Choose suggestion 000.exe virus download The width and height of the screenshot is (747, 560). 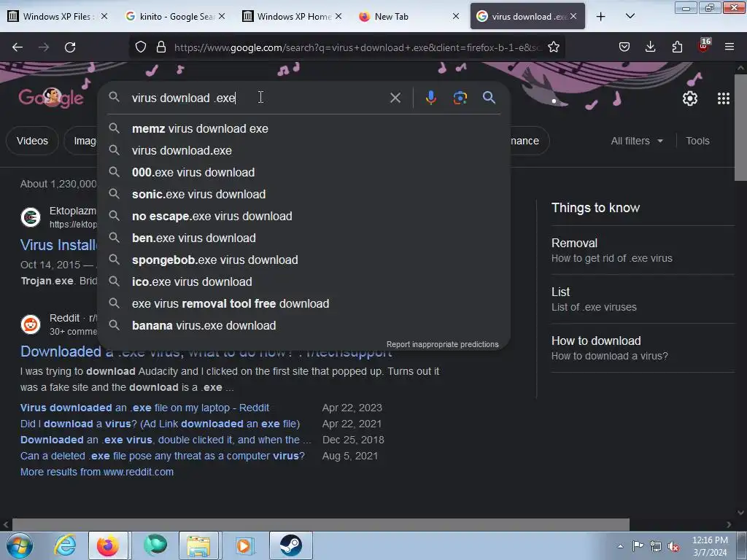pos(303,172)
